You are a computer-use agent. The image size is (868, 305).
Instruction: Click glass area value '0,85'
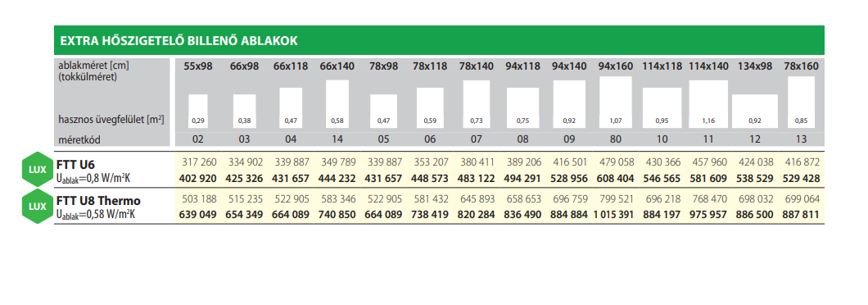coord(801,121)
